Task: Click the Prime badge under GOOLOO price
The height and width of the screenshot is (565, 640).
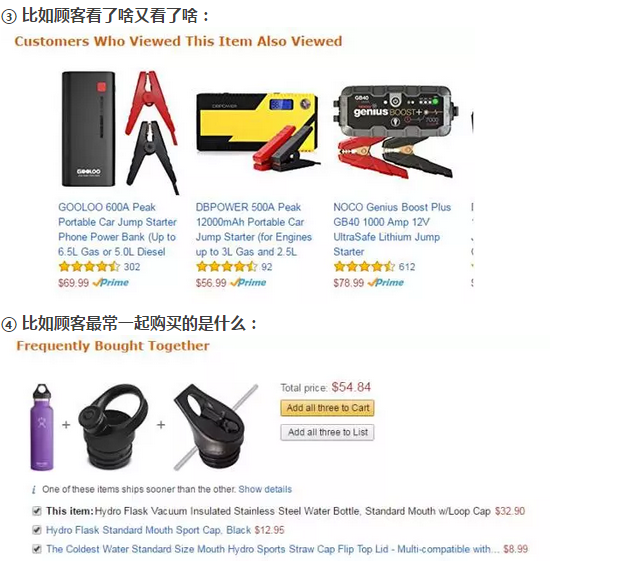Action: click(x=111, y=282)
